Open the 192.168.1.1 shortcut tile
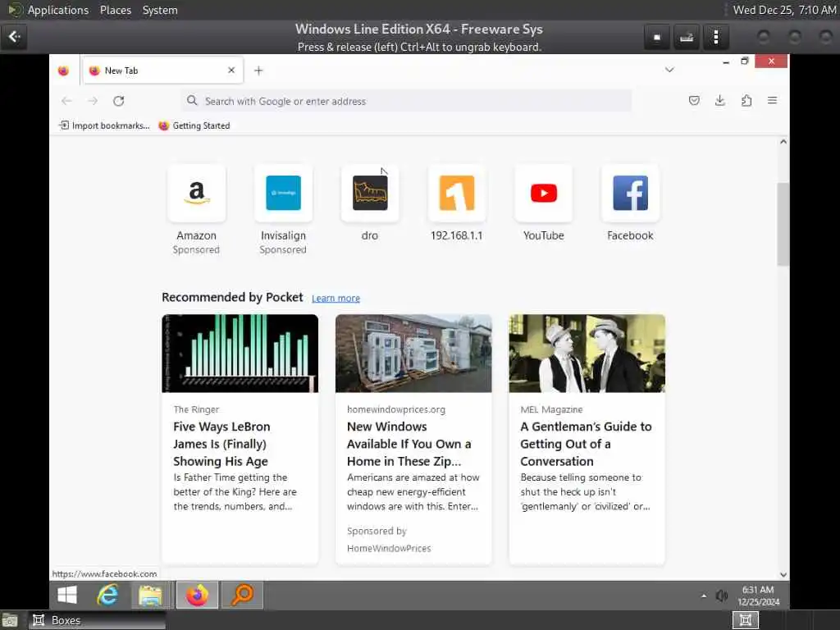 point(456,194)
